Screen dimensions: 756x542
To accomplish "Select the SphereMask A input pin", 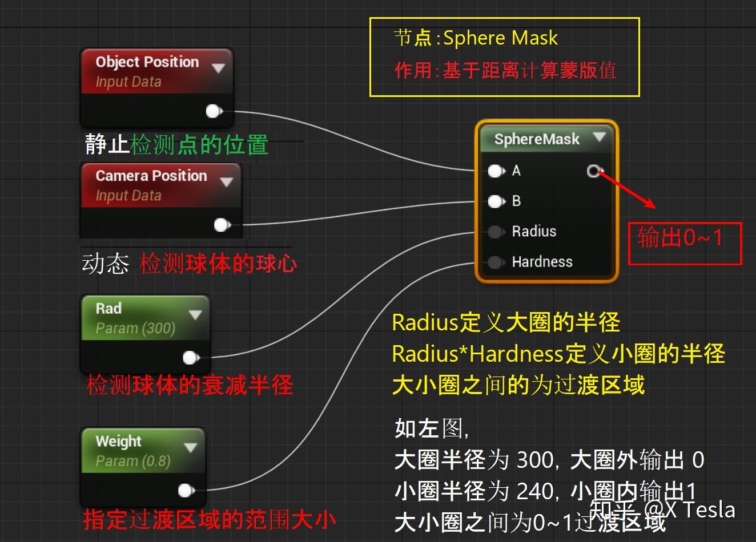I will click(494, 171).
